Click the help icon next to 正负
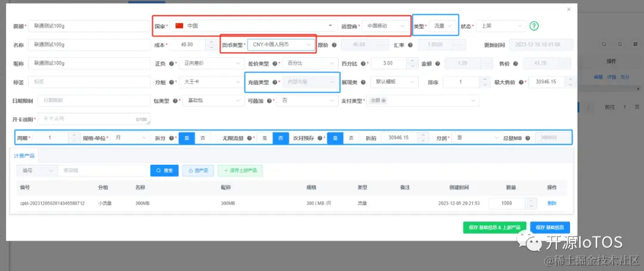Viewport: 644px width, 271px height. tap(171, 63)
